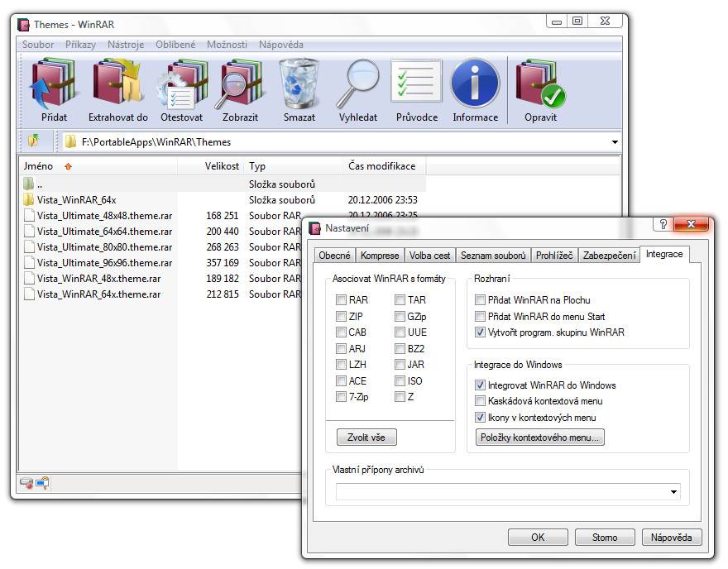Open the Zobrazit (View) tool
728x569 pixels.
(x=241, y=86)
